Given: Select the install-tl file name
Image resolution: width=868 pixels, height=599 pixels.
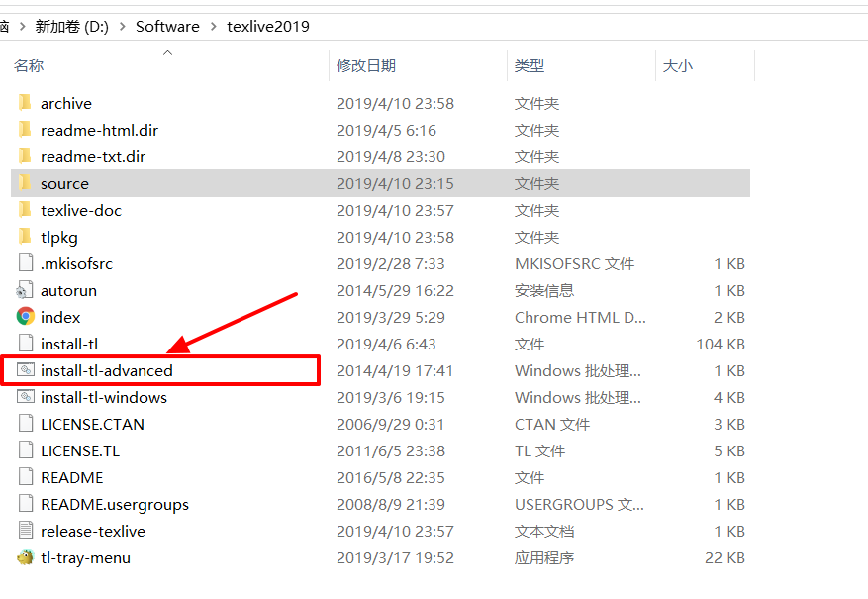Looking at the screenshot, I should [x=69, y=344].
